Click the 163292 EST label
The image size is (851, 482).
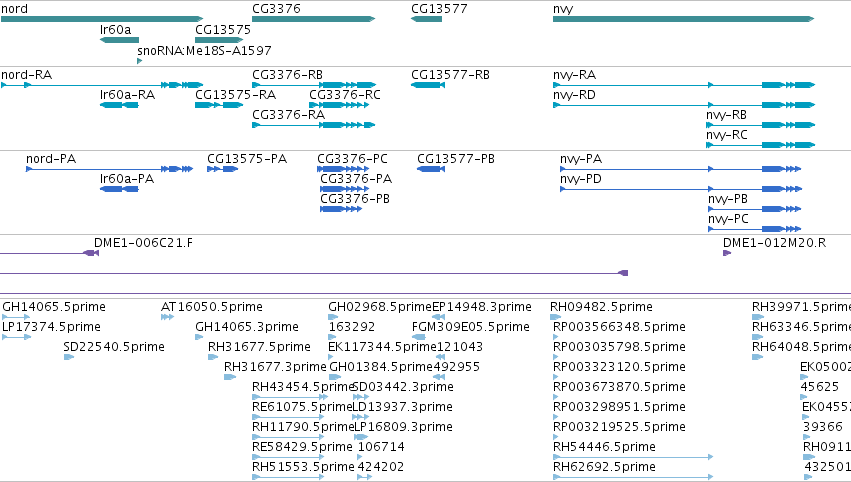coord(352,327)
